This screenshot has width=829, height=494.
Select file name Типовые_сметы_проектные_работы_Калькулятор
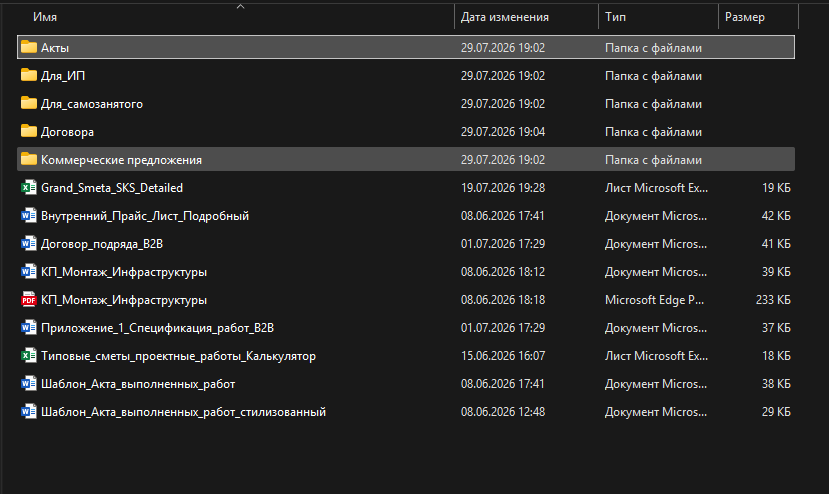pyautogui.click(x=178, y=356)
